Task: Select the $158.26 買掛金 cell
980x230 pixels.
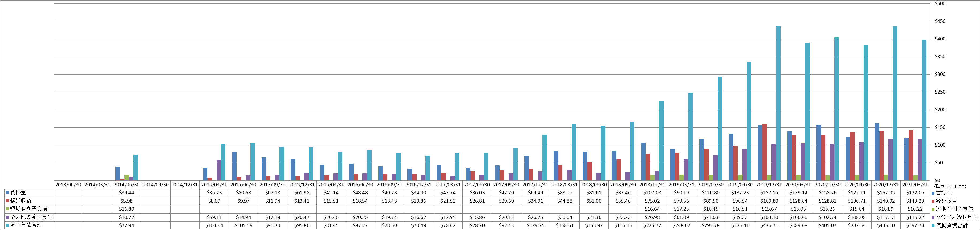Action: tap(827, 193)
